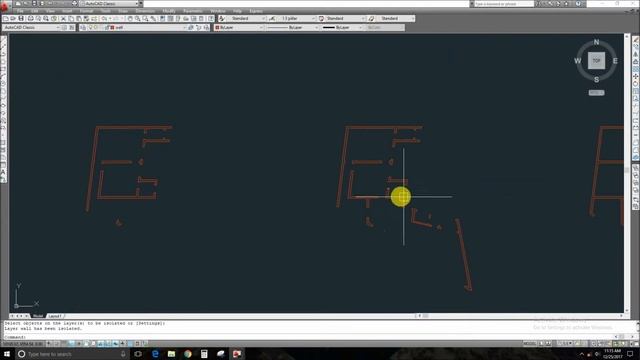The image size is (640, 360).
Task: Click the Table Style icon in Styles toolbar
Action: point(321,18)
